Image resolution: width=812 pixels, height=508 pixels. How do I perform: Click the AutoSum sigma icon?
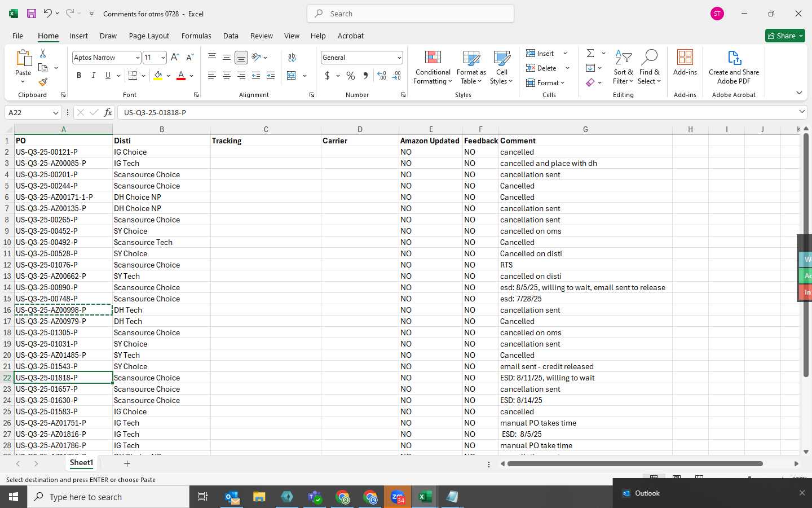(x=590, y=54)
